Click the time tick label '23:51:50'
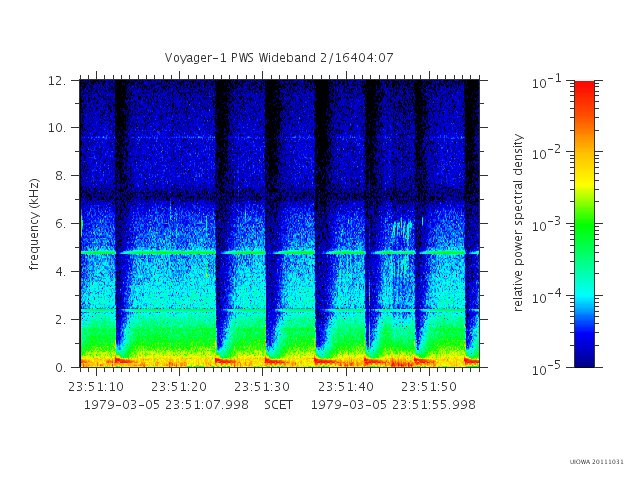Viewport: 640px width, 480px height. pyautogui.click(x=429, y=387)
